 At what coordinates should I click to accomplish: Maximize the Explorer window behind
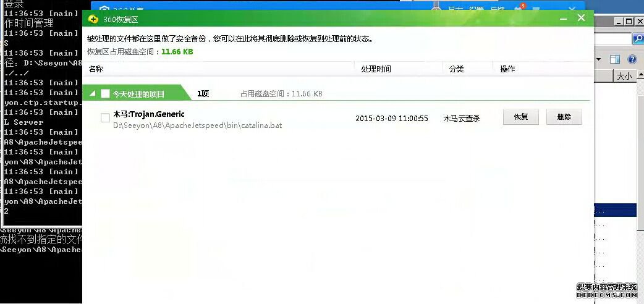pos(629,22)
